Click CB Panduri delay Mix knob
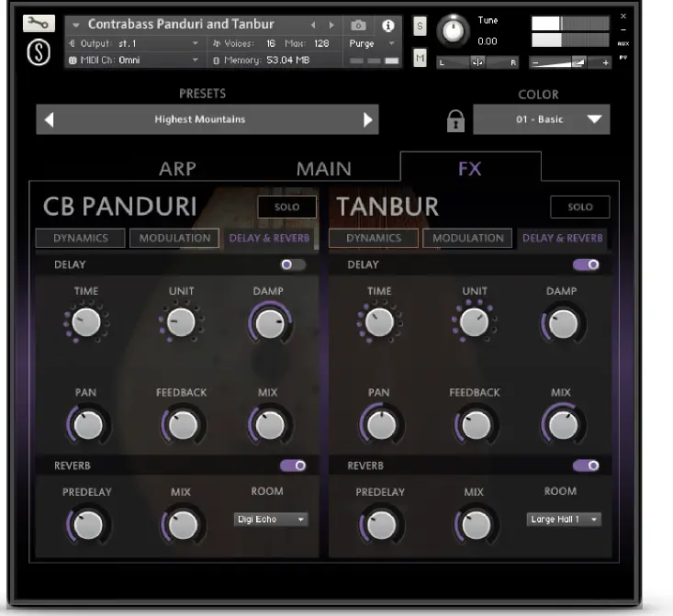Image resolution: width=673 pixels, height=616 pixels. click(270, 425)
